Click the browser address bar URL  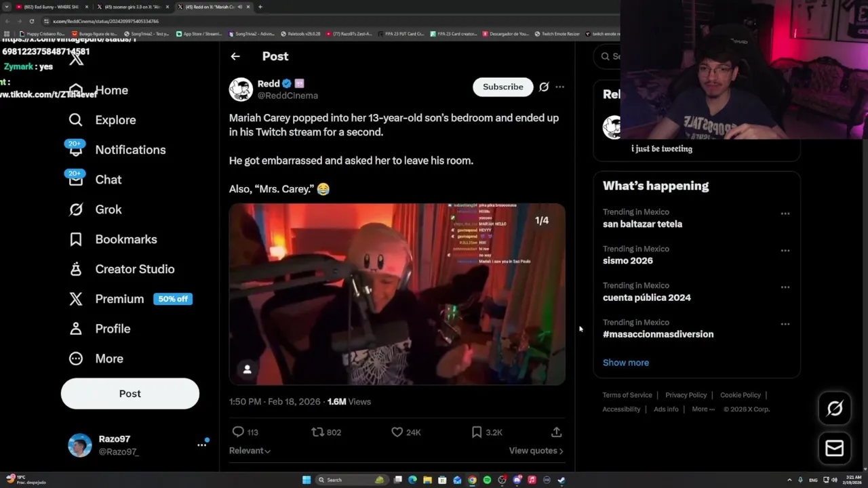pyautogui.click(x=106, y=21)
